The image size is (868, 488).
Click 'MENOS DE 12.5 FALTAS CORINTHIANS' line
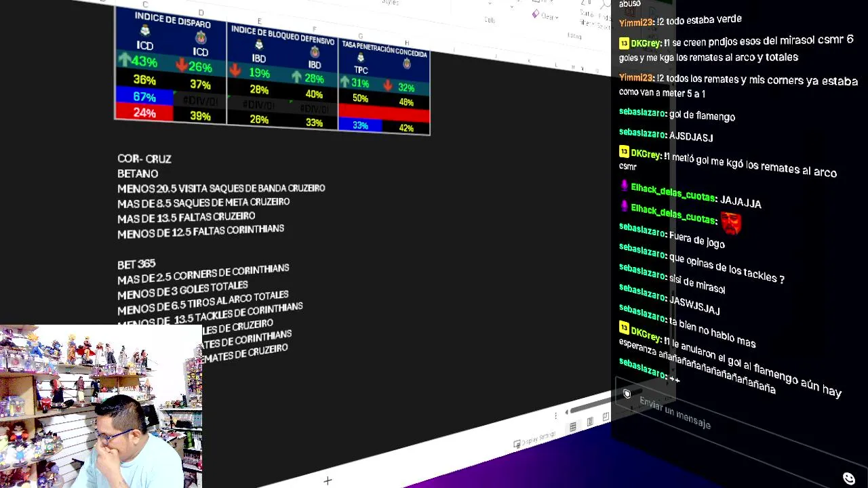tap(201, 231)
